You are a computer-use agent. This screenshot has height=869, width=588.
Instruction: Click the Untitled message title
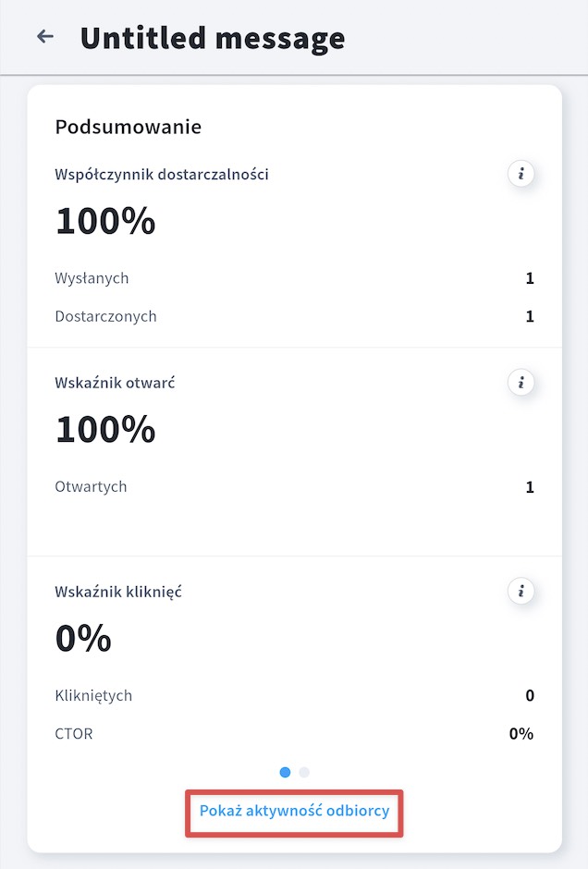point(213,38)
